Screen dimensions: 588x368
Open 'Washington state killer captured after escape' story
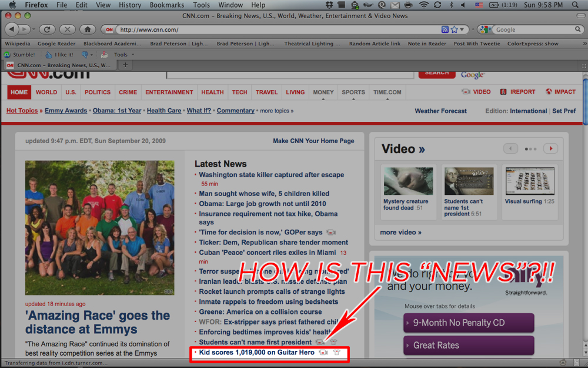click(271, 175)
